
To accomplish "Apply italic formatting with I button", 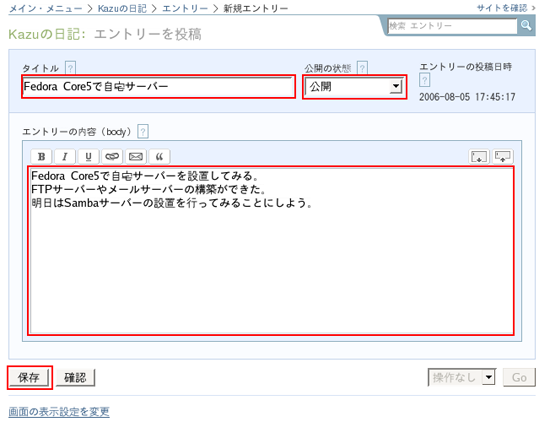I will pos(65,156).
